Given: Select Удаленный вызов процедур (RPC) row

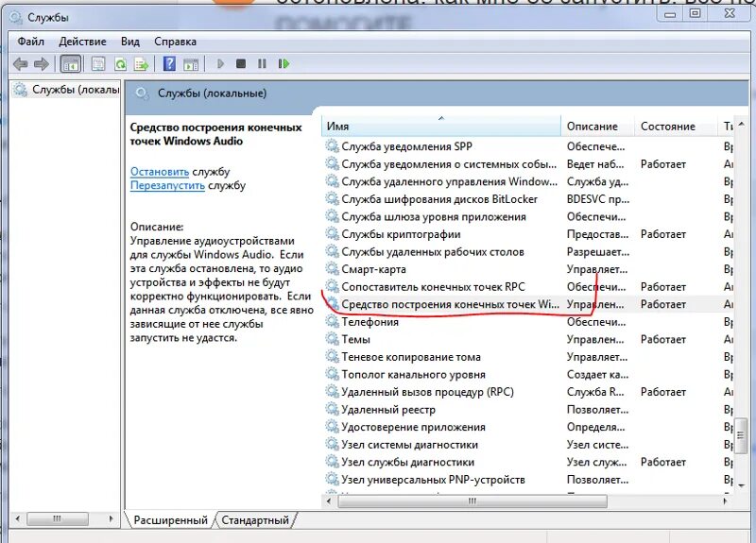Looking at the screenshot, I should pyautogui.click(x=527, y=392).
